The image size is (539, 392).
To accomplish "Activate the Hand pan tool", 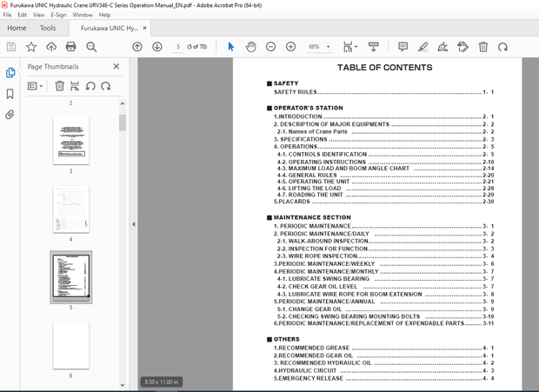I will (x=251, y=47).
